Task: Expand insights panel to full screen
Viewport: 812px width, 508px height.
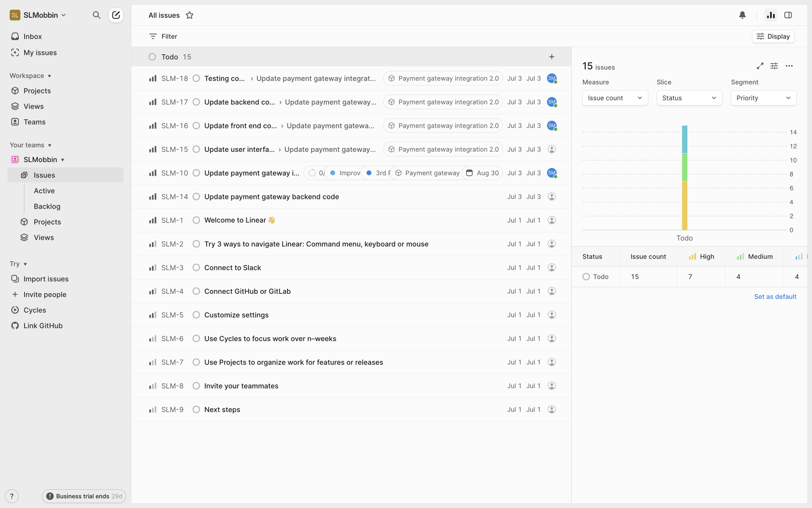Action: click(760, 66)
